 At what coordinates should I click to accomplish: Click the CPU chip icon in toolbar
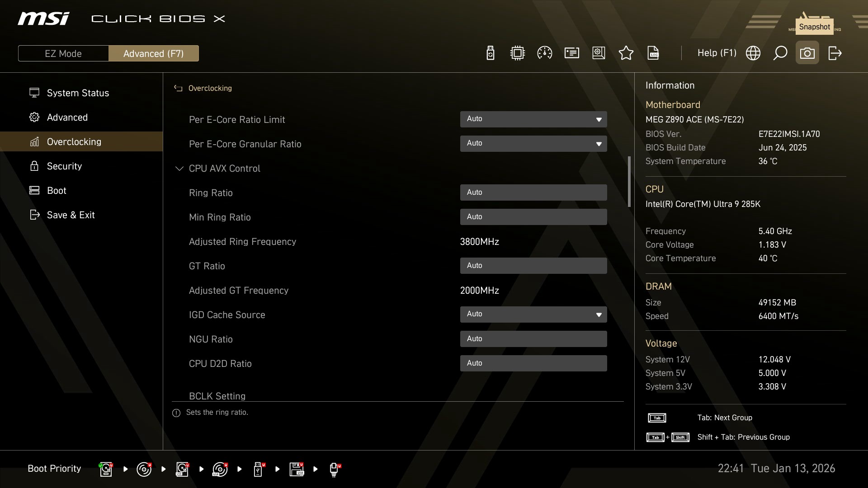point(517,53)
